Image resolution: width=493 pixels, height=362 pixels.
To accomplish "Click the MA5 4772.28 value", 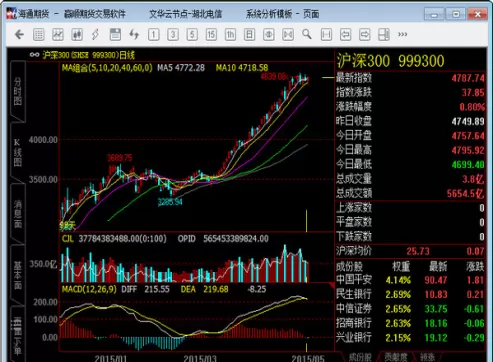I will click(x=181, y=68).
